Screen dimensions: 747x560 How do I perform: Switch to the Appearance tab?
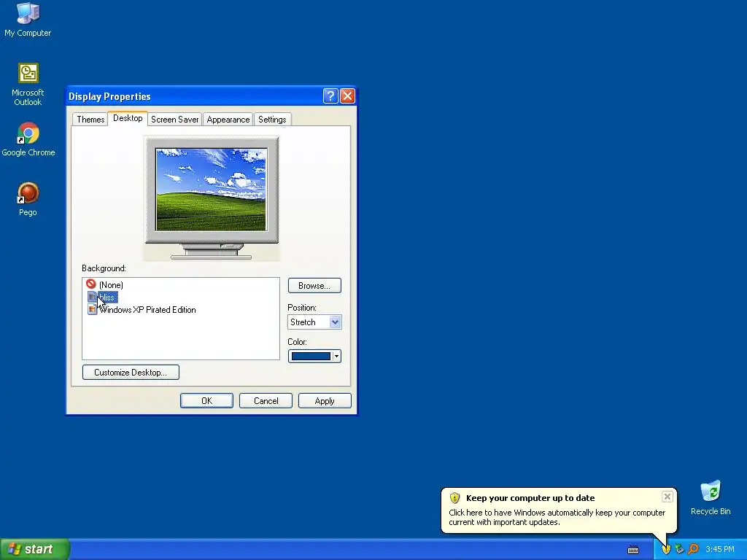coord(228,120)
